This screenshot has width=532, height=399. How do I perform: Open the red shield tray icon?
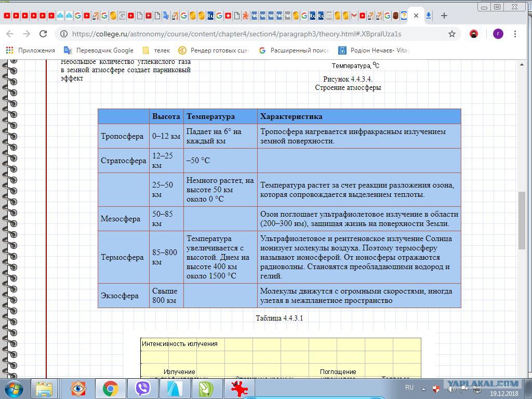point(436,389)
